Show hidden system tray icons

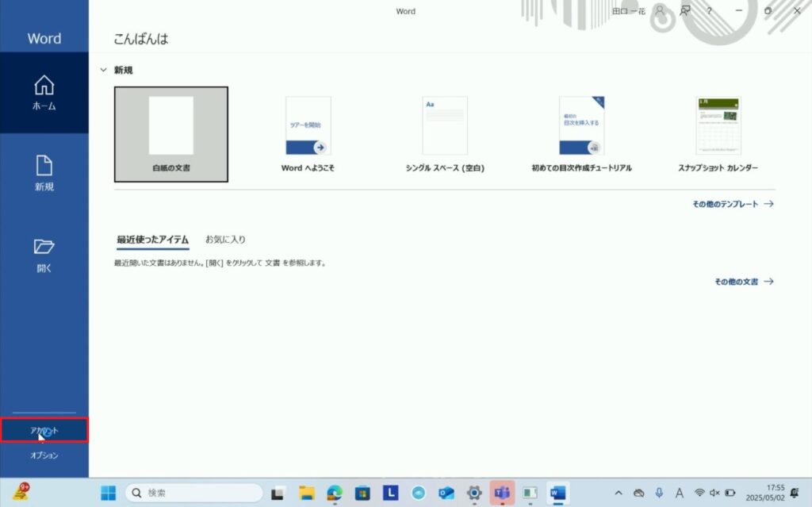[619, 493]
